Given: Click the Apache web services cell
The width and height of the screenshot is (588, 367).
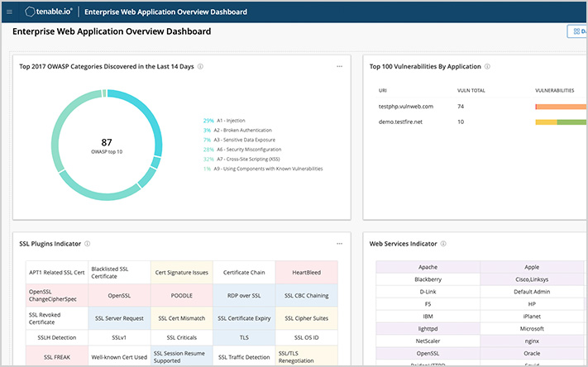Looking at the screenshot, I should (x=428, y=267).
